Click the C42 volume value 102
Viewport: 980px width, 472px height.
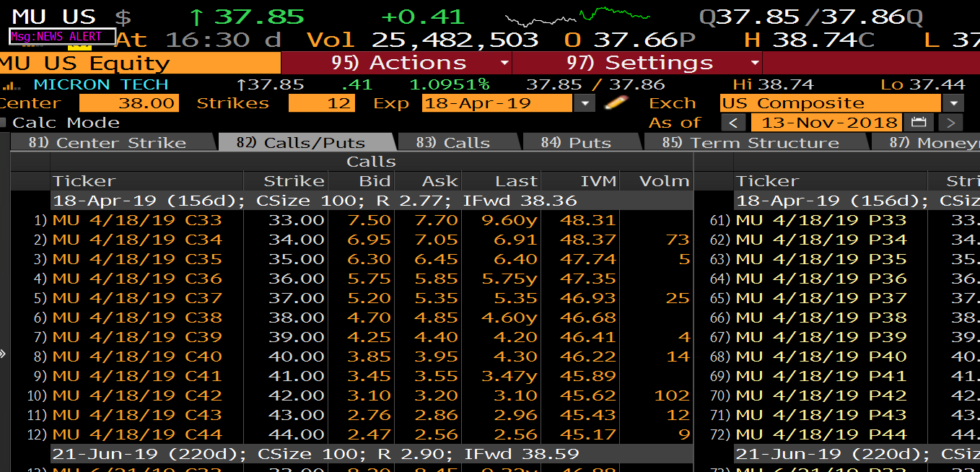672,395
